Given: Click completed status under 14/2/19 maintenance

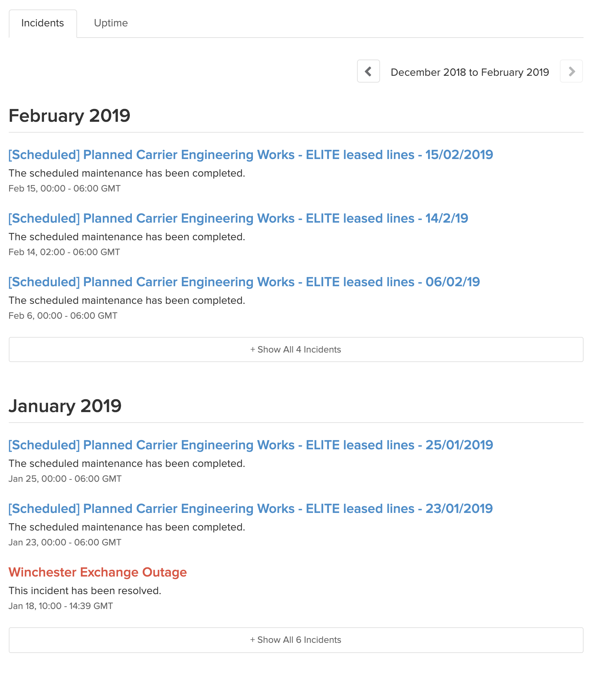Looking at the screenshot, I should coord(127,237).
